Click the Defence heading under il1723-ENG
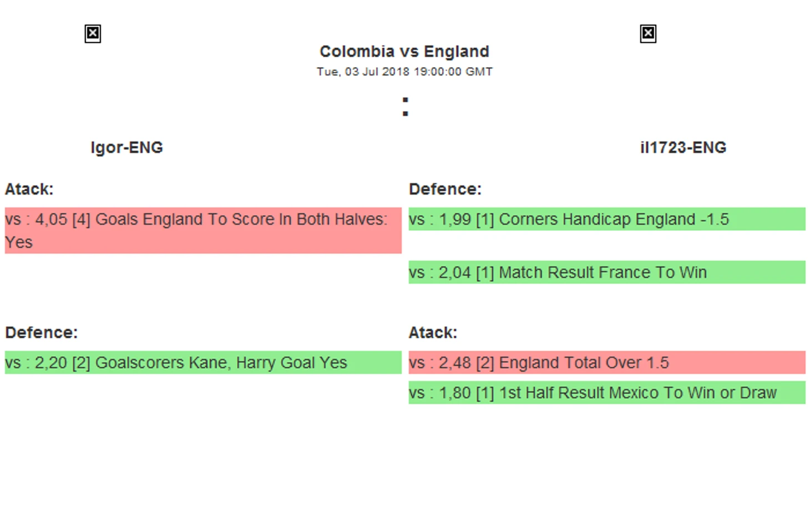The width and height of the screenshot is (810, 532). click(445, 189)
